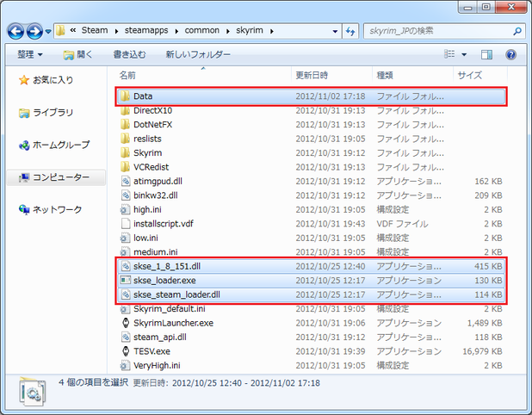Select ライブラリ in navigation pane
Screen dimensions: 532x415
(46, 112)
